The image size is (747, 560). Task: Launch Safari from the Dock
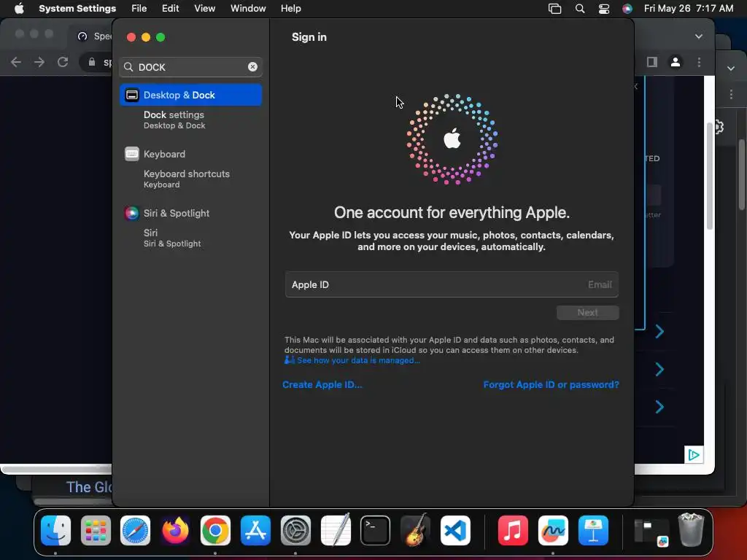135,530
